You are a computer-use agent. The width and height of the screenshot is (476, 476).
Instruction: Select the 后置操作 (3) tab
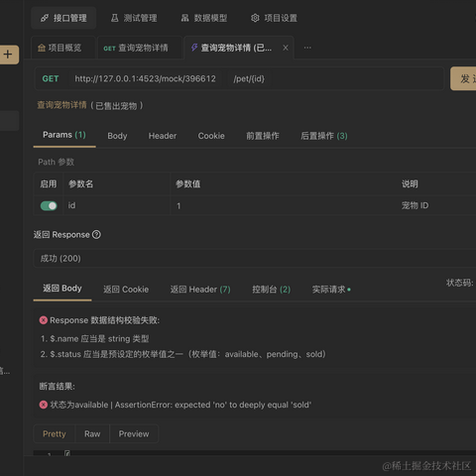point(324,136)
